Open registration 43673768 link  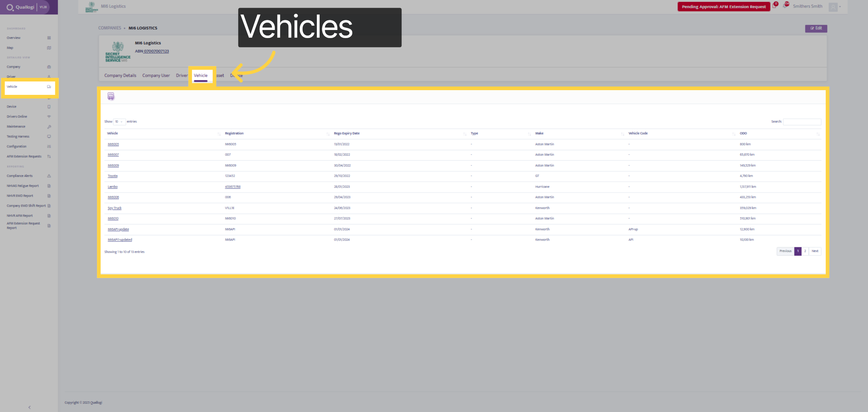[x=233, y=187]
